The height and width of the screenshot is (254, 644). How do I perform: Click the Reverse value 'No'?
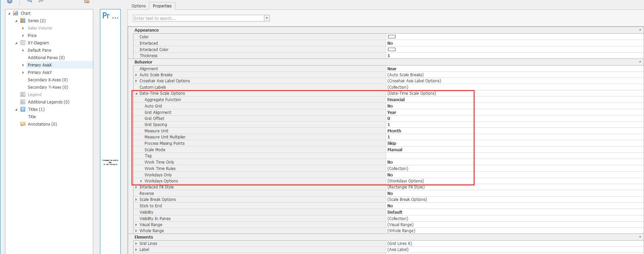(x=390, y=194)
